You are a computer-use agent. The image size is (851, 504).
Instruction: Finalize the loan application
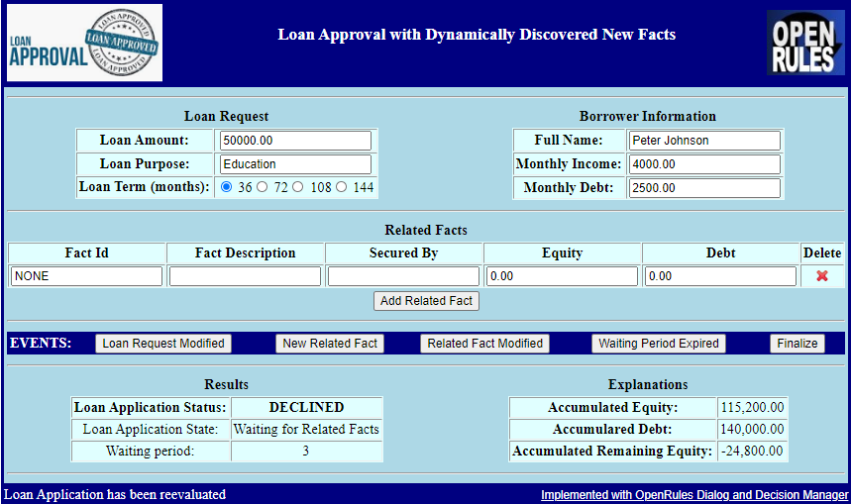(x=798, y=344)
